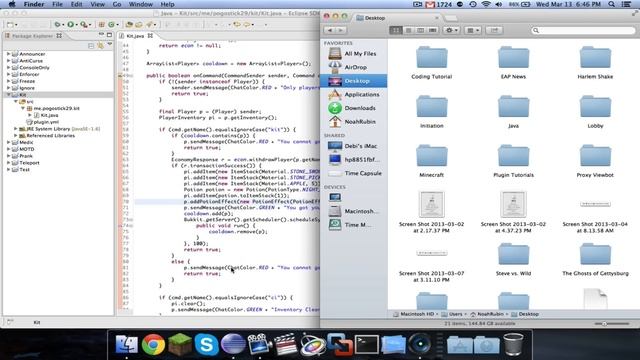The width and height of the screenshot is (640, 360).
Task: Click the Finder back button
Action: (x=330, y=30)
